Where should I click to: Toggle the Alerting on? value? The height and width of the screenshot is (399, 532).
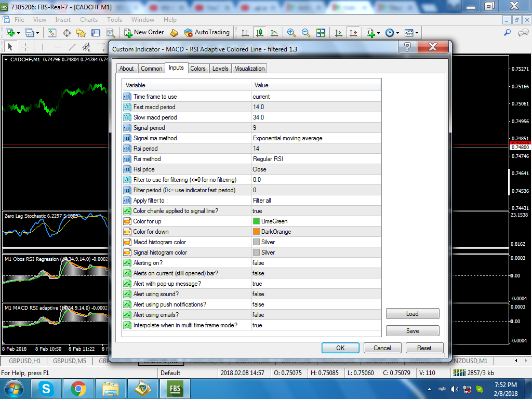tap(316, 263)
